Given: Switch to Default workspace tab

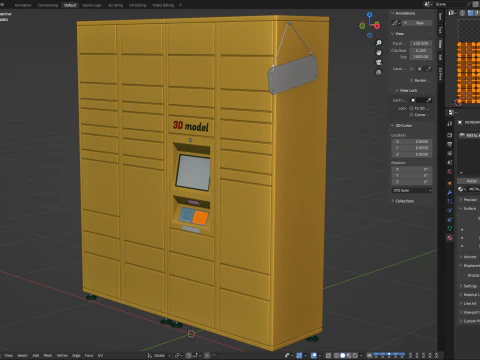Looking at the screenshot, I should tap(70, 5).
